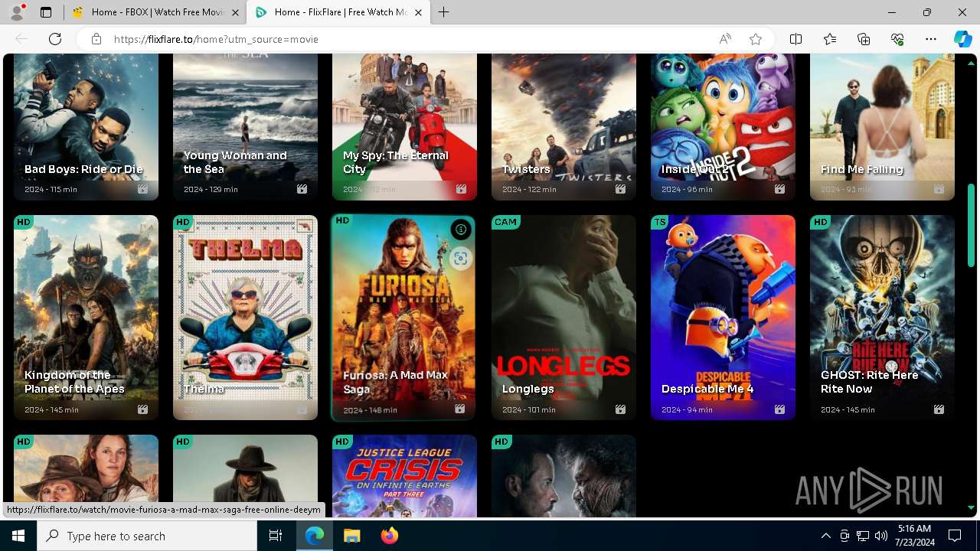Open the Furiosa: A Mad Max Saga title
This screenshot has width=980, height=551.
[395, 382]
